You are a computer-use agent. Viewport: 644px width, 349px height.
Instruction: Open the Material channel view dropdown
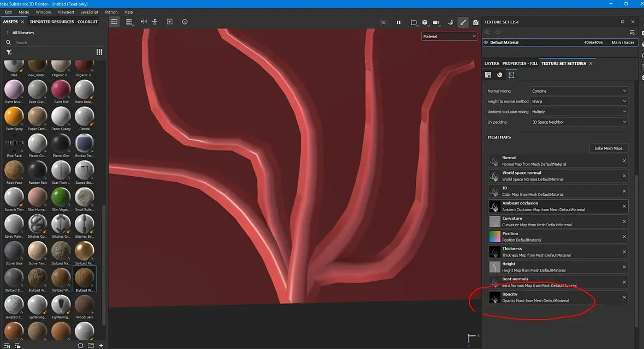coord(450,37)
